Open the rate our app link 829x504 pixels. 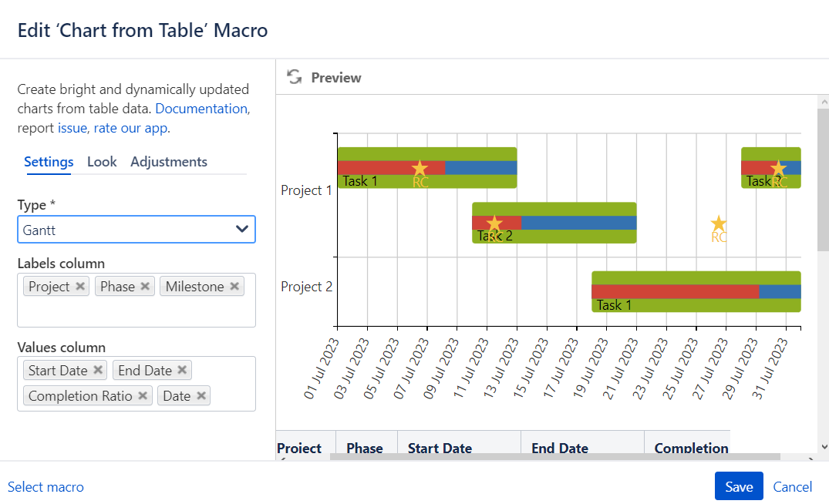point(130,128)
